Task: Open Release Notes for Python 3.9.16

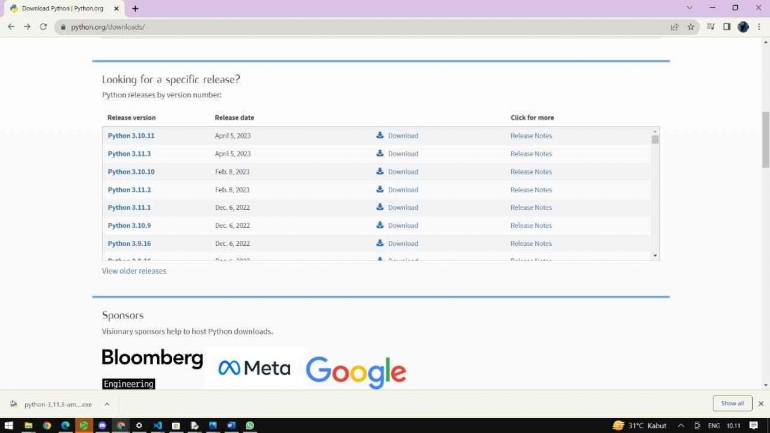Action: tap(531, 244)
